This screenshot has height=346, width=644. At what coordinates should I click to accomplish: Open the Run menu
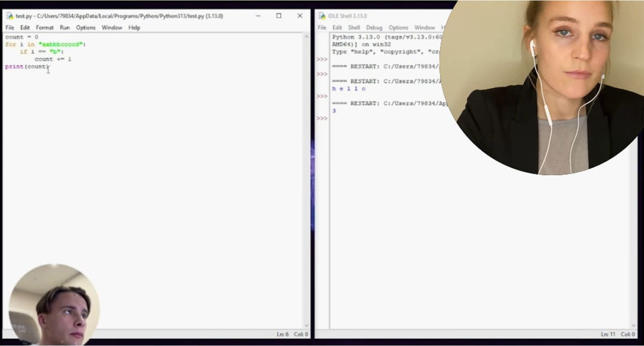(65, 28)
